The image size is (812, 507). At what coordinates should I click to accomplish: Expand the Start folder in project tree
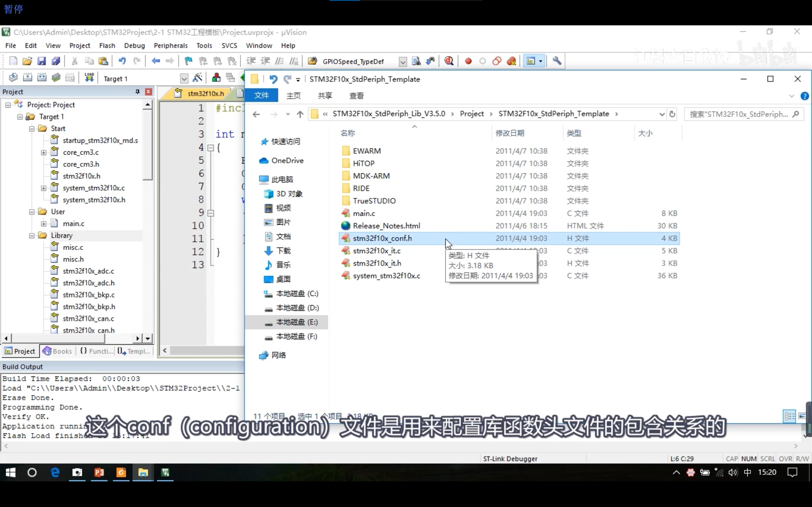[x=32, y=129]
